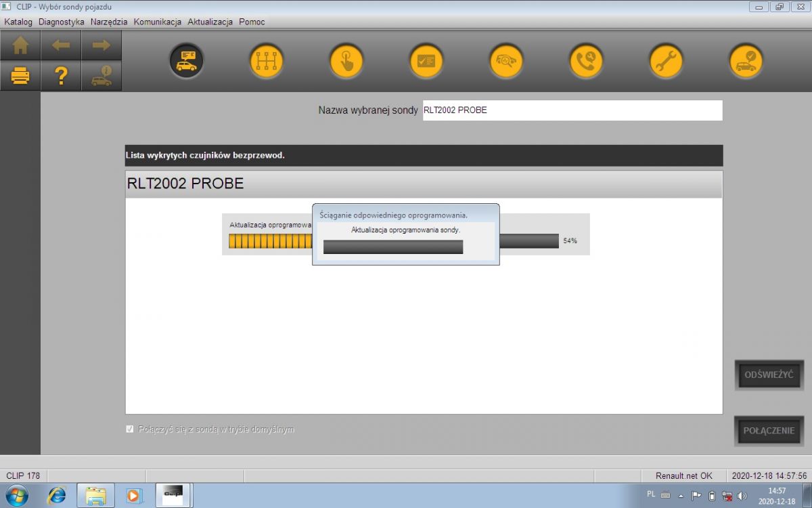Click 'Renault.net OK' status entry

tap(684, 476)
